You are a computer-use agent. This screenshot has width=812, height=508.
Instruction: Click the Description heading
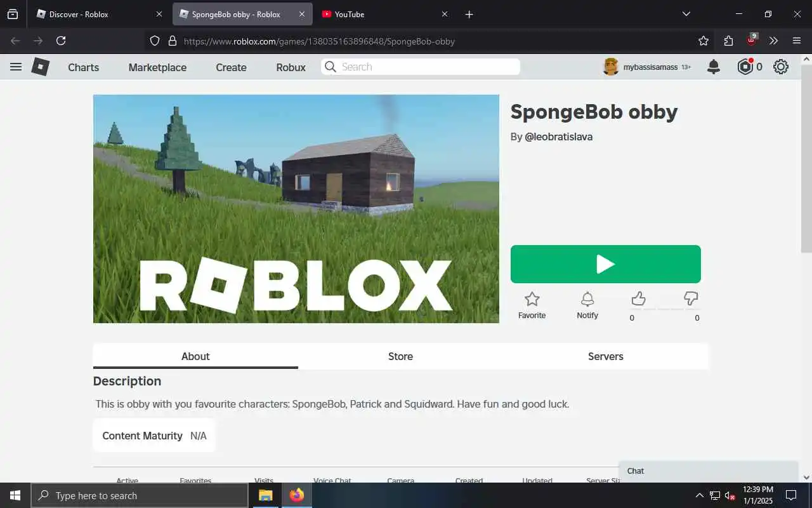click(127, 381)
